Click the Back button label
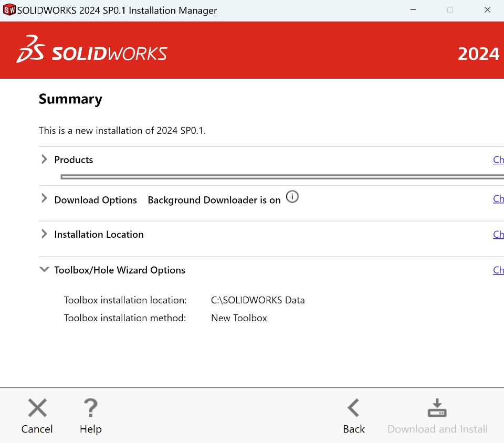 coord(354,429)
